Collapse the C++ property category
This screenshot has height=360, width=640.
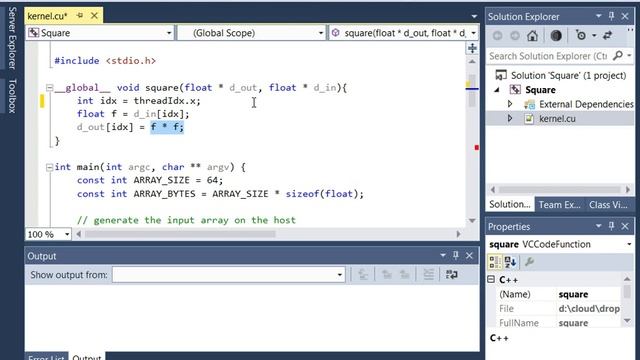(491, 280)
